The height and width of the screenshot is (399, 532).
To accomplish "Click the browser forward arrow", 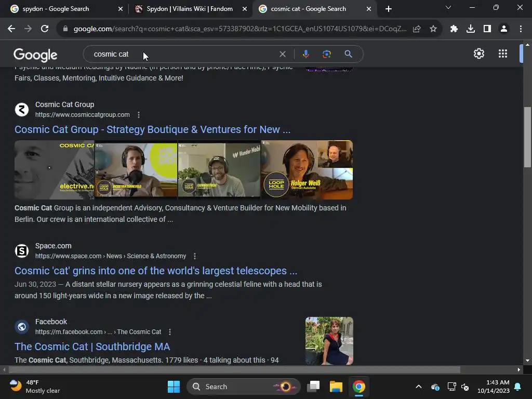I will (28, 29).
